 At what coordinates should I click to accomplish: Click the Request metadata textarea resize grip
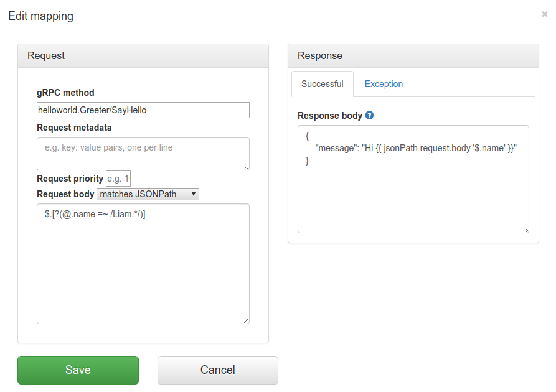point(246,167)
